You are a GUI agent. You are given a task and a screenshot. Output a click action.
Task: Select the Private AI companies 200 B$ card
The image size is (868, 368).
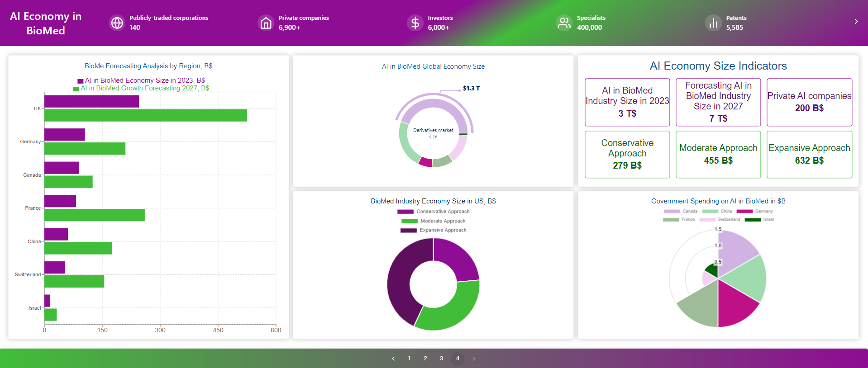pyautogui.click(x=809, y=102)
